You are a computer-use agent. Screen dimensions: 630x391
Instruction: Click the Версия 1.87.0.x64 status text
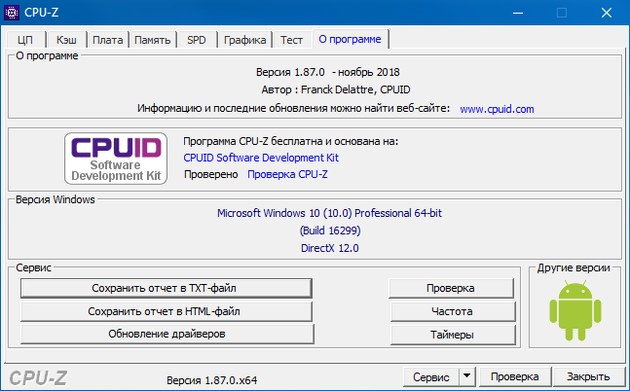click(x=212, y=380)
